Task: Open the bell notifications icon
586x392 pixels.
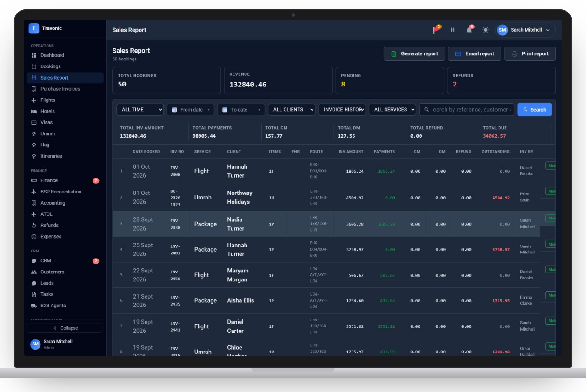Action: pos(469,30)
